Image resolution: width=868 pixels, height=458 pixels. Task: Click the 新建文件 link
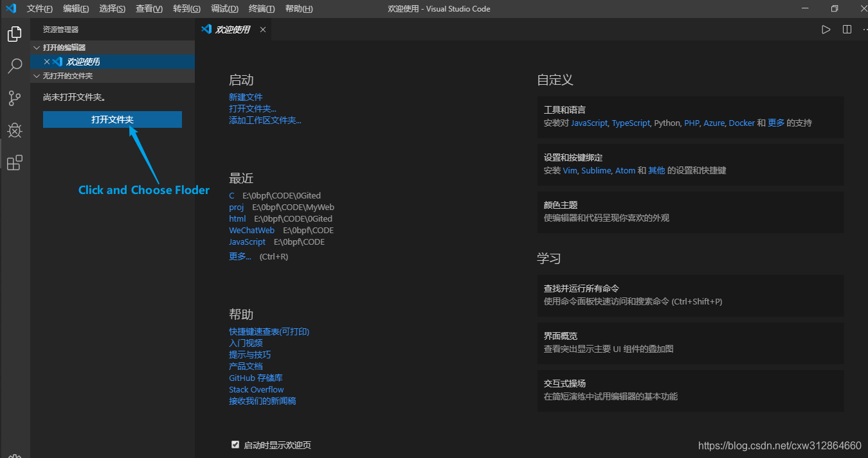tap(246, 97)
